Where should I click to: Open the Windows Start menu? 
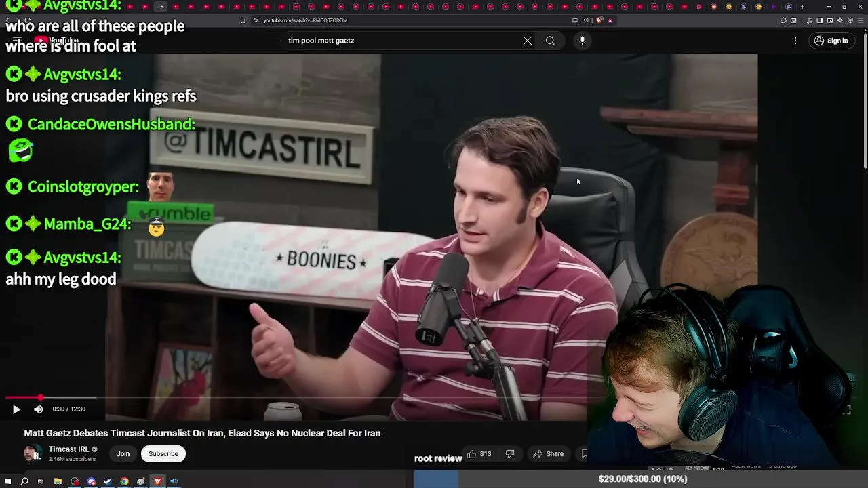point(8,481)
